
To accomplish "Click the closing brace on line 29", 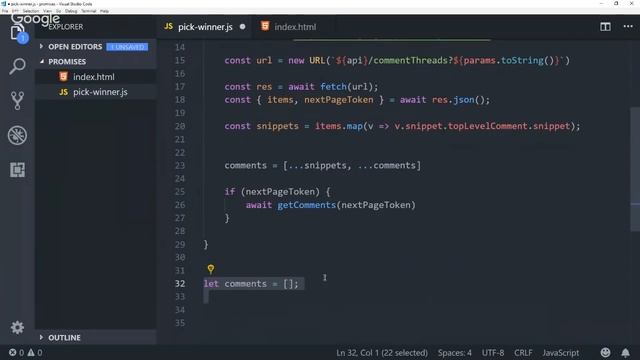I will click(x=206, y=244).
